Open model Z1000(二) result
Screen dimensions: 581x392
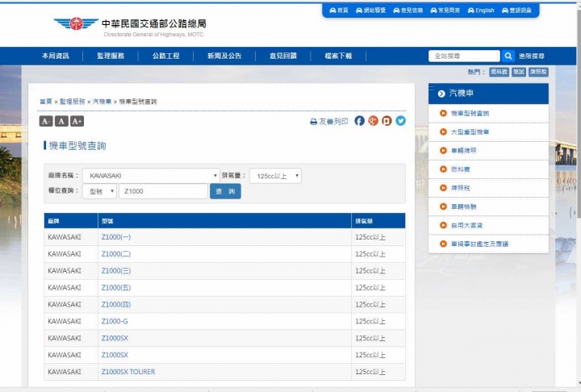pyautogui.click(x=116, y=254)
